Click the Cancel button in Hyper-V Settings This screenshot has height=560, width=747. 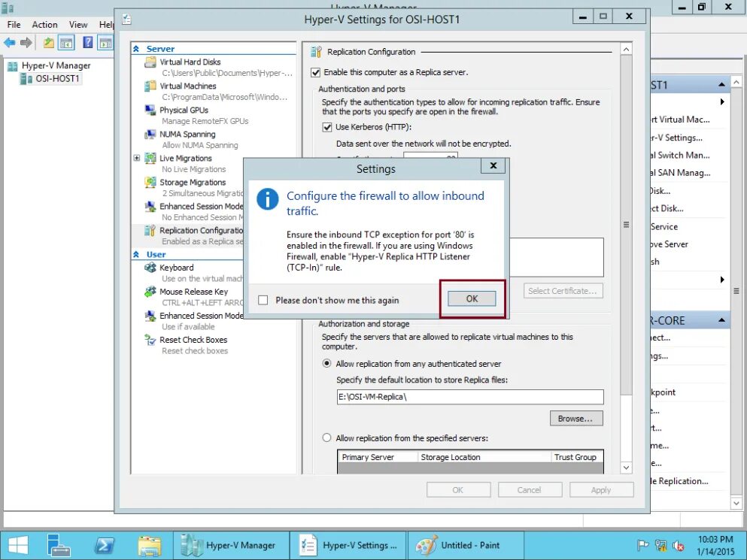click(x=530, y=490)
